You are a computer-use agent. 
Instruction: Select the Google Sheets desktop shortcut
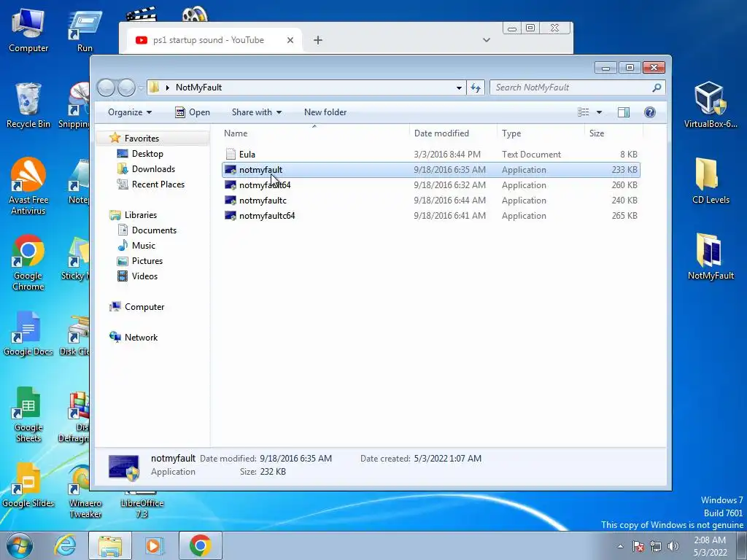[28, 415]
